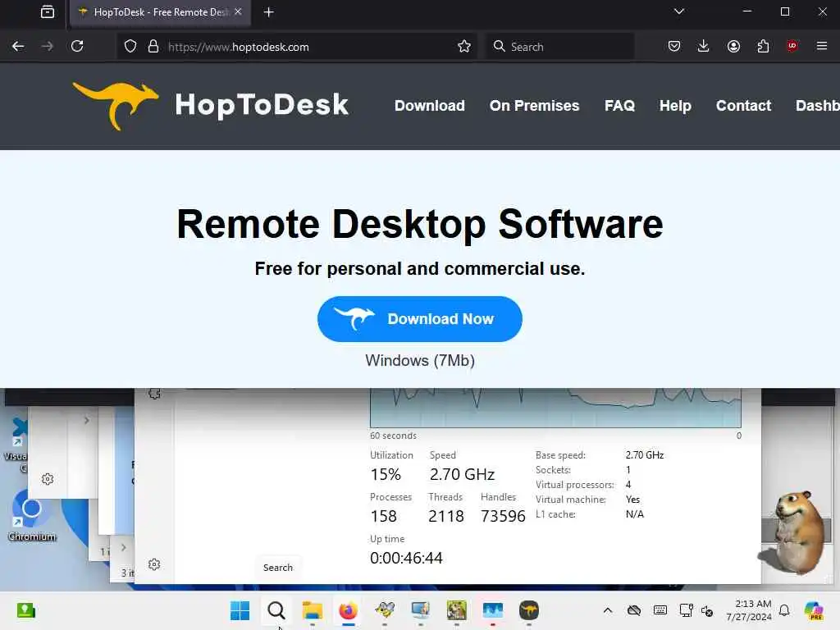View site security padlock information
This screenshot has width=840, height=630.
click(x=153, y=47)
